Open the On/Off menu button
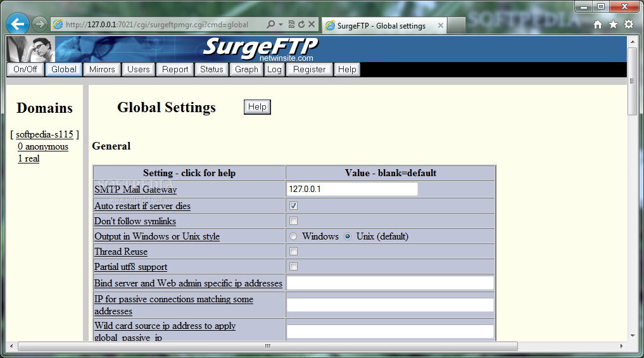 tap(25, 70)
